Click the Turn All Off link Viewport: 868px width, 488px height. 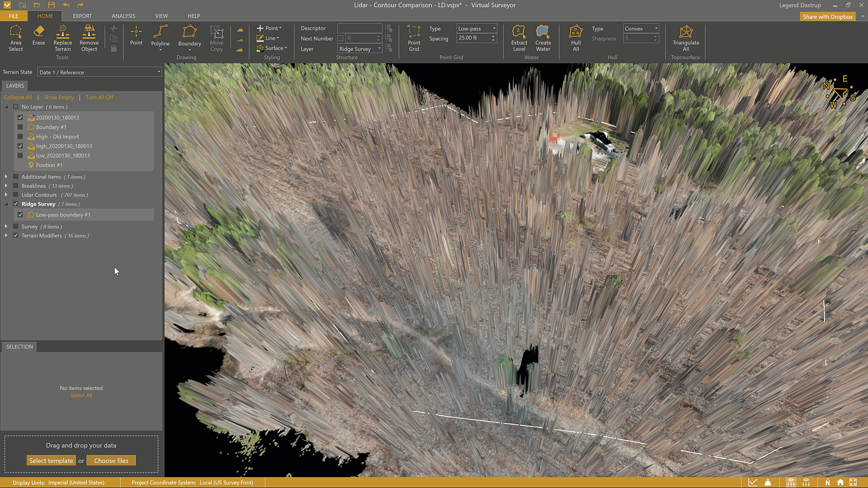tap(99, 97)
